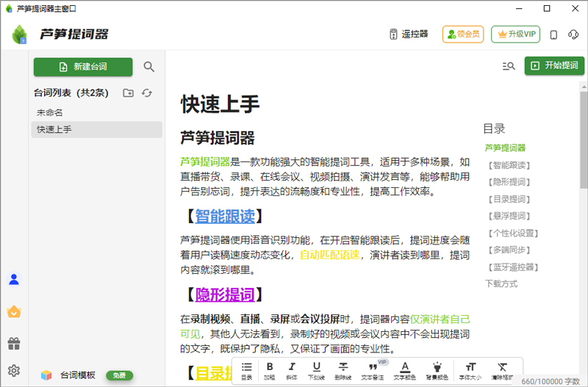Toggle 目录 list in formatting toolbar
The image size is (588, 387).
[247, 371]
